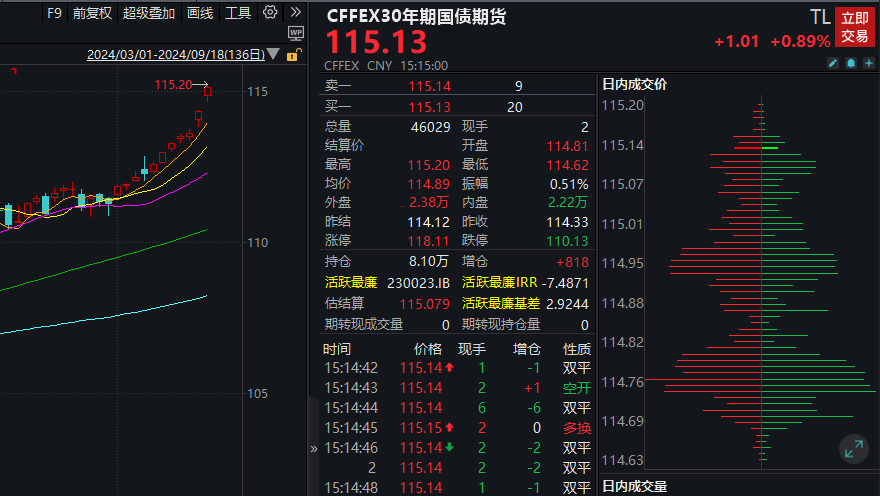The width and height of the screenshot is (880, 496).
Task: Click the 增仓 column header in trades
Action: pyautogui.click(x=526, y=349)
